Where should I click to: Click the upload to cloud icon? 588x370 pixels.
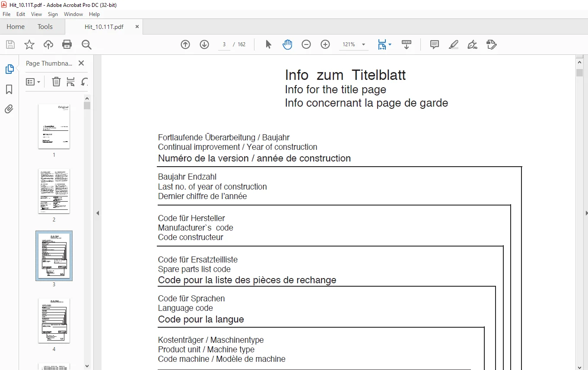pyautogui.click(x=48, y=44)
